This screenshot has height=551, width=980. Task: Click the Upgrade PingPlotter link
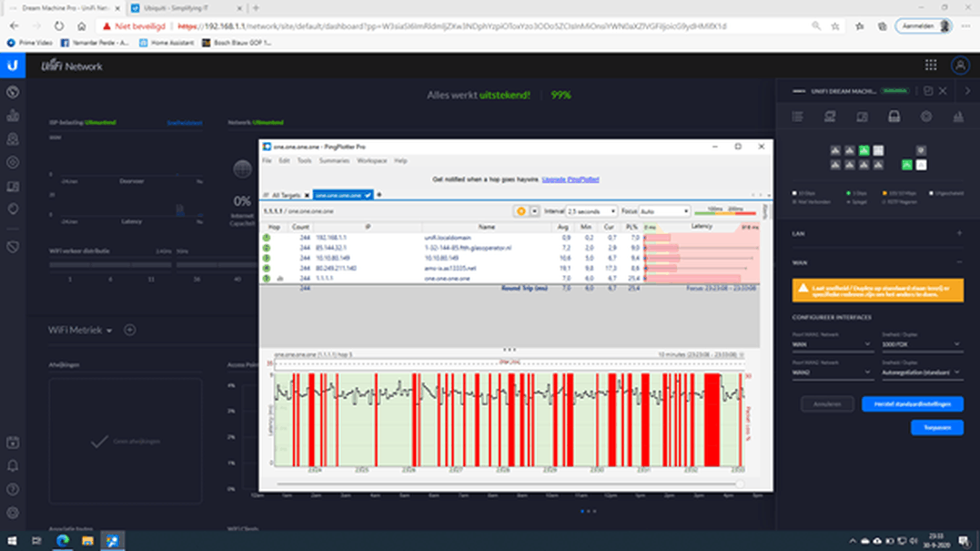[570, 179]
